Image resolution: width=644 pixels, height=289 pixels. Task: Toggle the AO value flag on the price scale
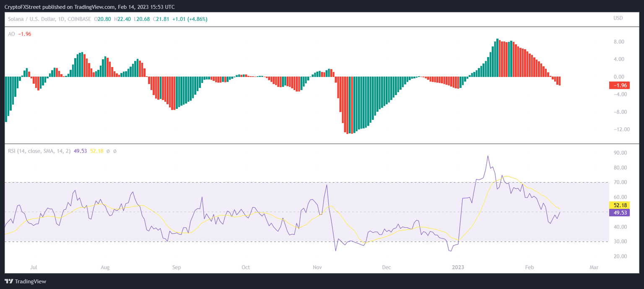tap(619, 85)
